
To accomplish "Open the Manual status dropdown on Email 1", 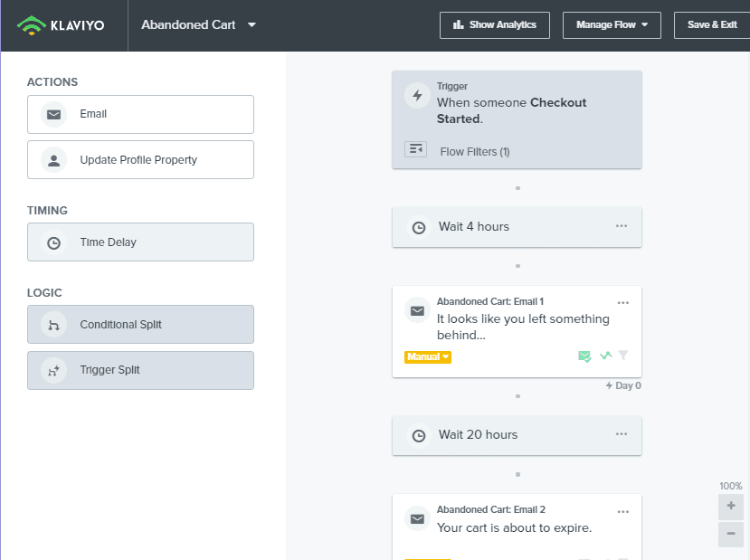I will tap(428, 357).
